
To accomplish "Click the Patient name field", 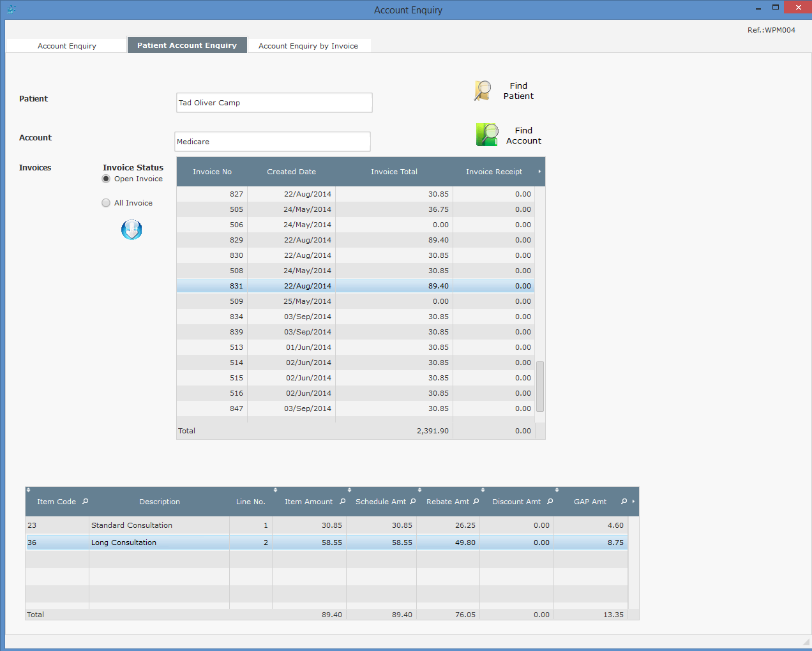I will pos(274,103).
